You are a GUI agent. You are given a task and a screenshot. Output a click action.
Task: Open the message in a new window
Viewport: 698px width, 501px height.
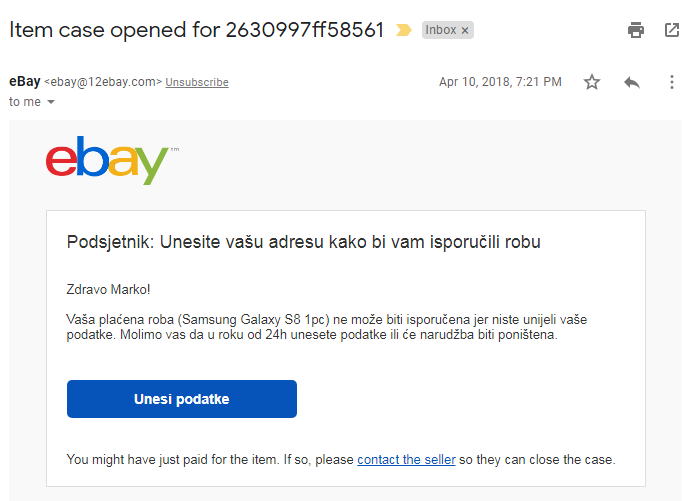[672, 30]
